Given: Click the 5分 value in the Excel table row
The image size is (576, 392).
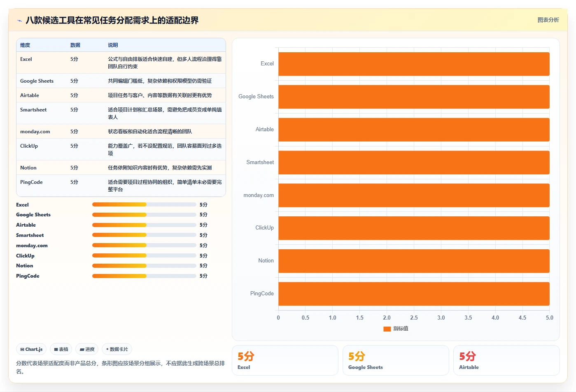Looking at the screenshot, I should (x=74, y=59).
